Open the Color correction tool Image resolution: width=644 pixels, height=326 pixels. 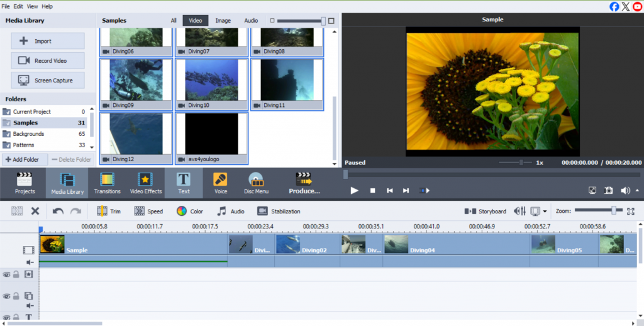189,211
